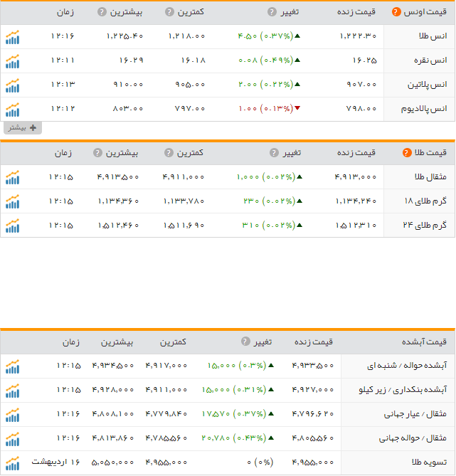Open chart icon for مثقال / حواله جهانی

click(x=12, y=439)
